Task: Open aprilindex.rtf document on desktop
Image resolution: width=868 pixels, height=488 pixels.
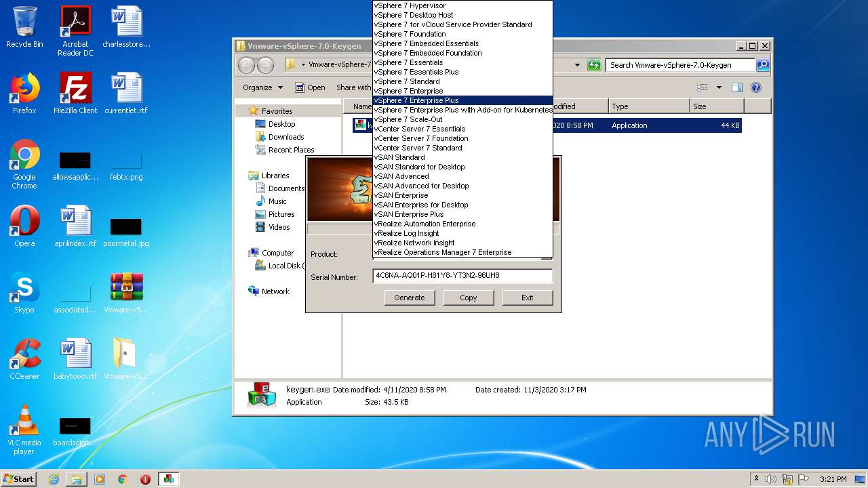Action: point(75,226)
